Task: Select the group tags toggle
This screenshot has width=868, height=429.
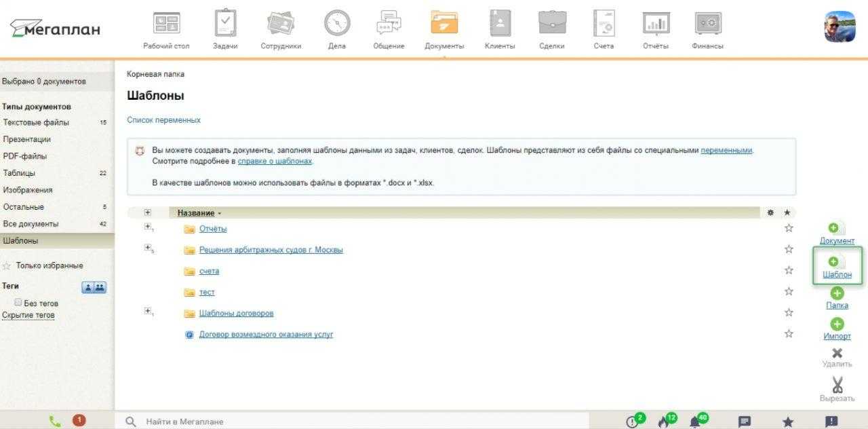Action: 100,287
